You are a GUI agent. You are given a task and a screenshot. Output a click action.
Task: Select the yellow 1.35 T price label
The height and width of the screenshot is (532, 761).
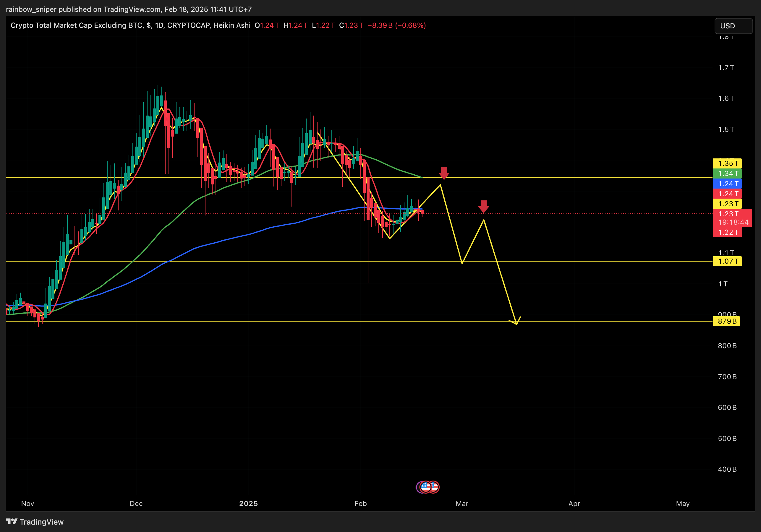(728, 163)
